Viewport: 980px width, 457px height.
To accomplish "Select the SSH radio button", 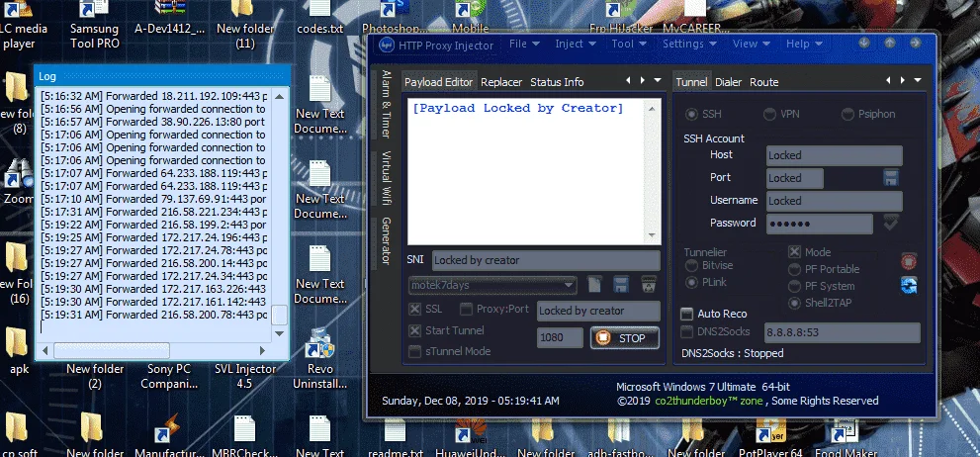I will (692, 115).
